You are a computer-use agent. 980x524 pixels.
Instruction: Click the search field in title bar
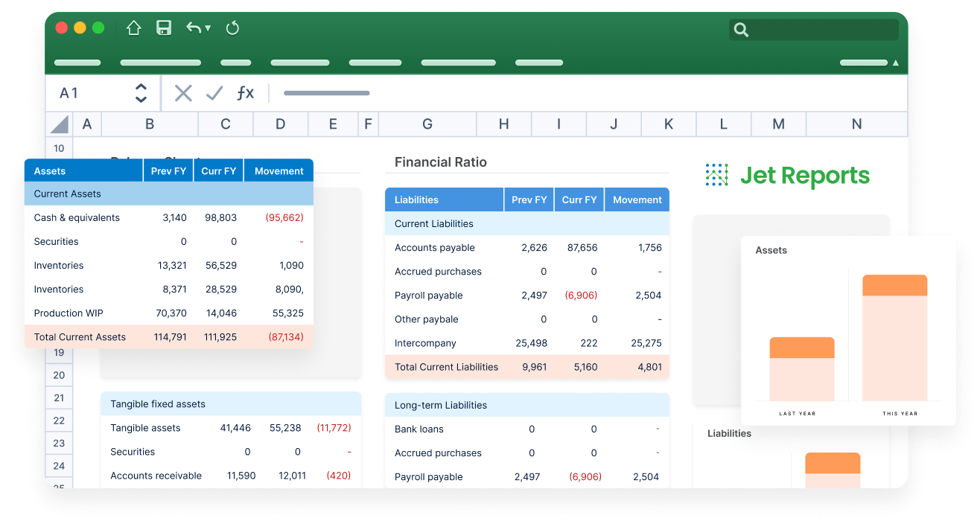click(814, 30)
